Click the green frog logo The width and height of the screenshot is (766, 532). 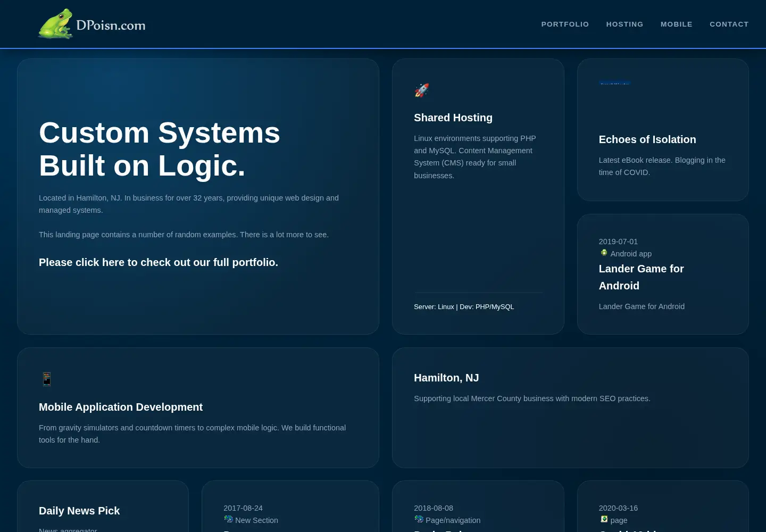[x=56, y=23]
